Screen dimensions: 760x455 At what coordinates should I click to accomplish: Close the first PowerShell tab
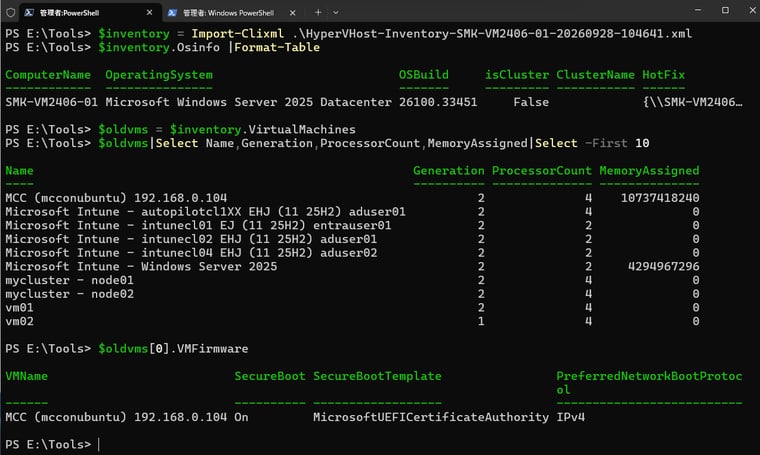pos(149,13)
